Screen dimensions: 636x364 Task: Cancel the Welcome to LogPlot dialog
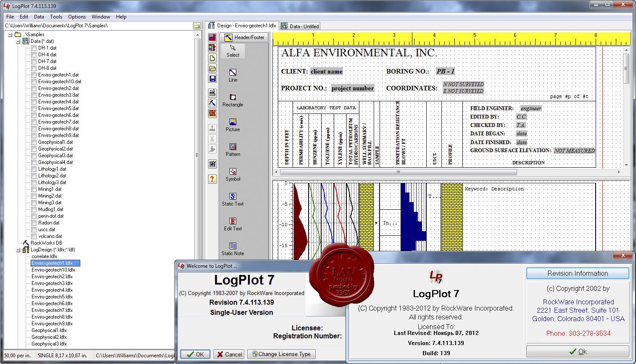click(x=229, y=354)
